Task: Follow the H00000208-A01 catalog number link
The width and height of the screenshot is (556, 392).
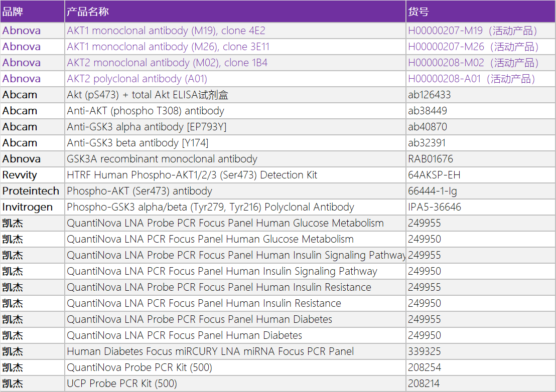Action: coord(472,79)
